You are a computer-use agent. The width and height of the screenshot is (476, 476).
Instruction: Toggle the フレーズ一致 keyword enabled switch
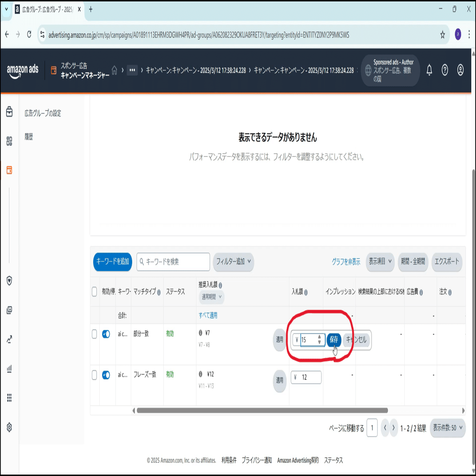click(106, 375)
